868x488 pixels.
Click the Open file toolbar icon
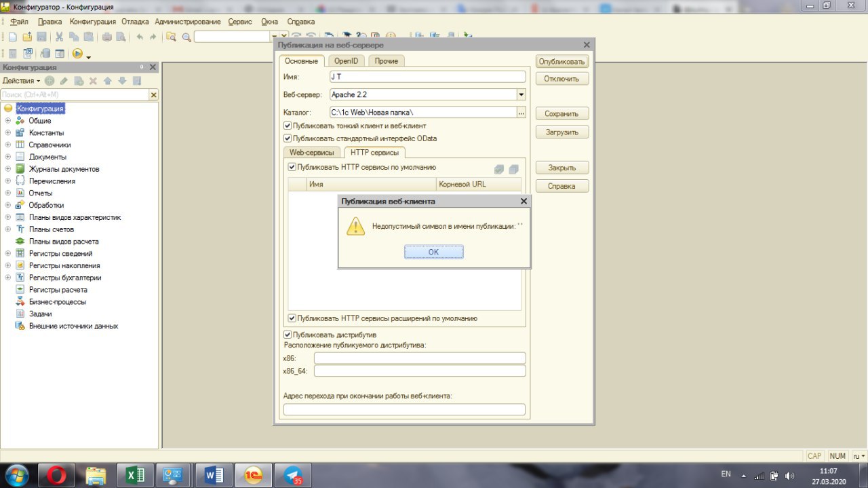[27, 37]
